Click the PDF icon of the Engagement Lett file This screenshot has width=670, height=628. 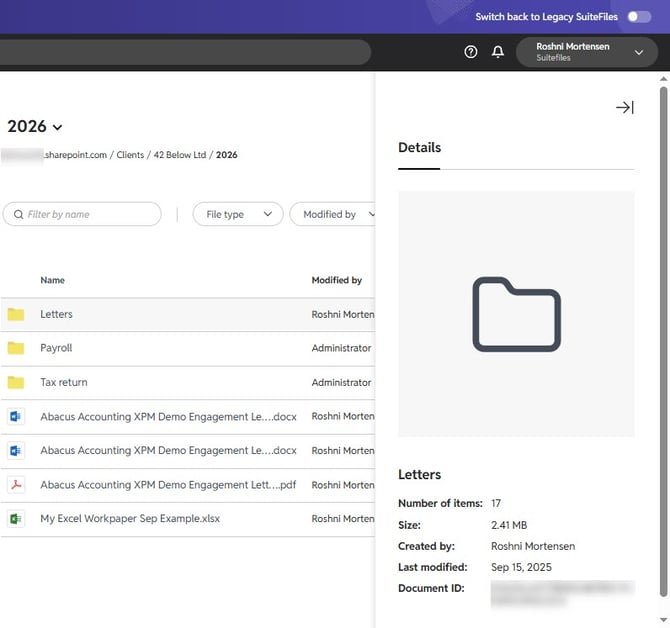[x=16, y=485]
